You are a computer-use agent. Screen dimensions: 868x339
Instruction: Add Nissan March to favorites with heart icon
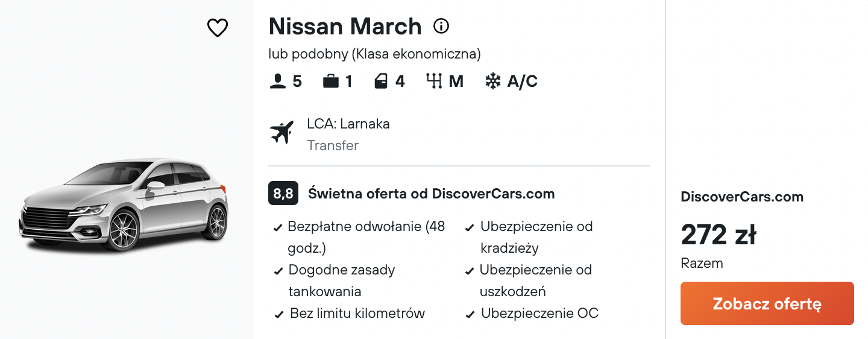(218, 28)
